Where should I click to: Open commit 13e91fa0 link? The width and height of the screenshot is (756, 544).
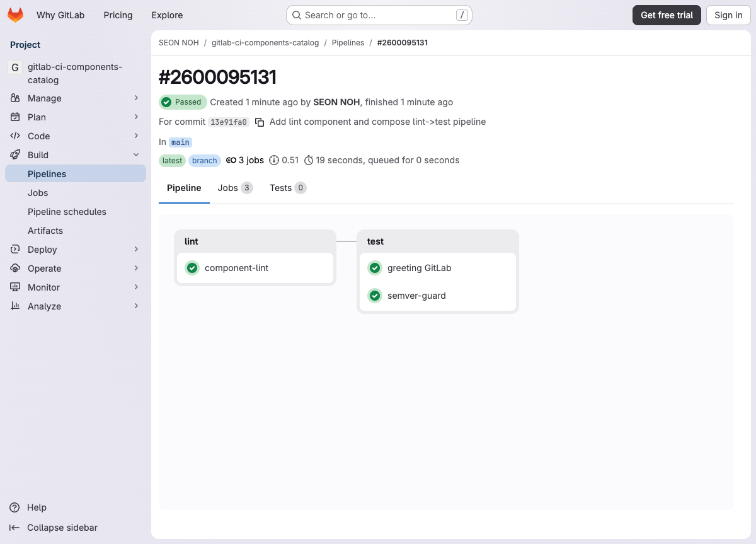229,122
